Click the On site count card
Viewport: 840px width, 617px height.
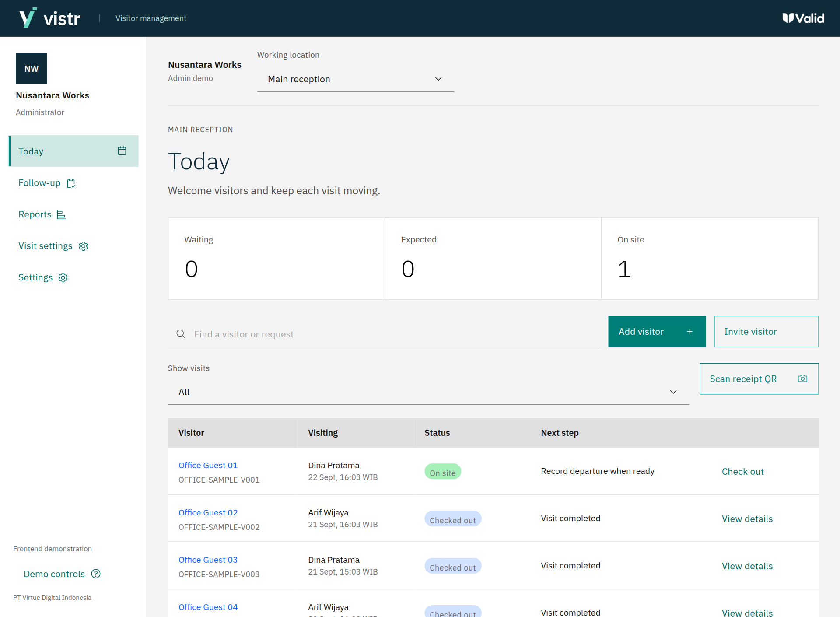[710, 259]
